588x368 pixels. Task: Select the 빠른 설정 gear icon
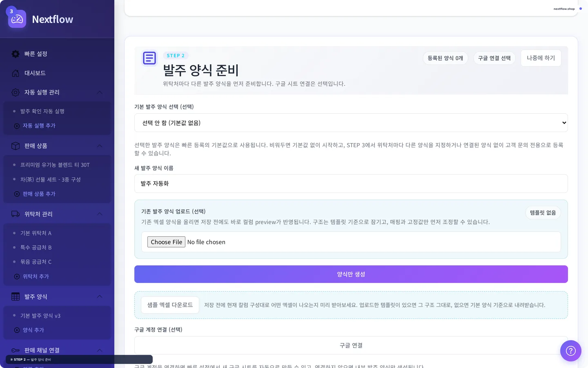15,54
